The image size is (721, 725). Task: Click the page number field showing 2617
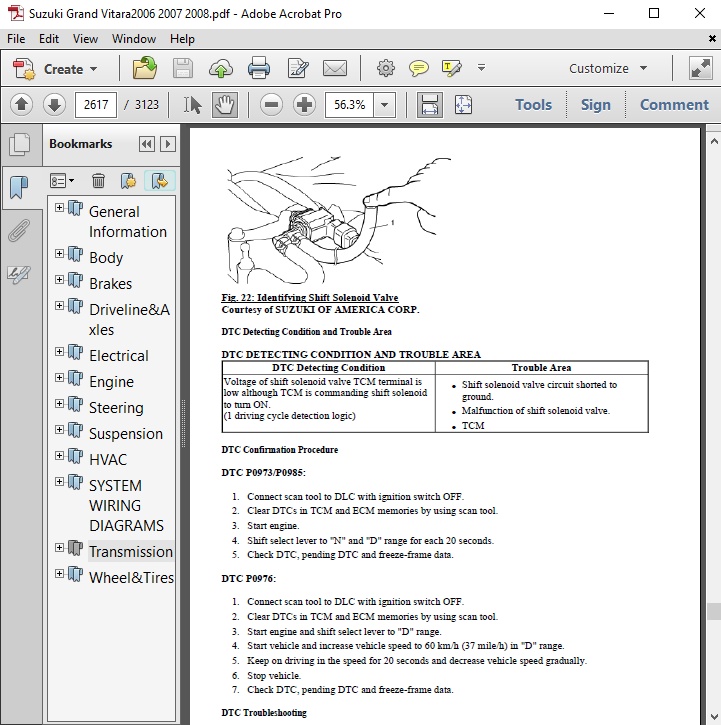[96, 104]
